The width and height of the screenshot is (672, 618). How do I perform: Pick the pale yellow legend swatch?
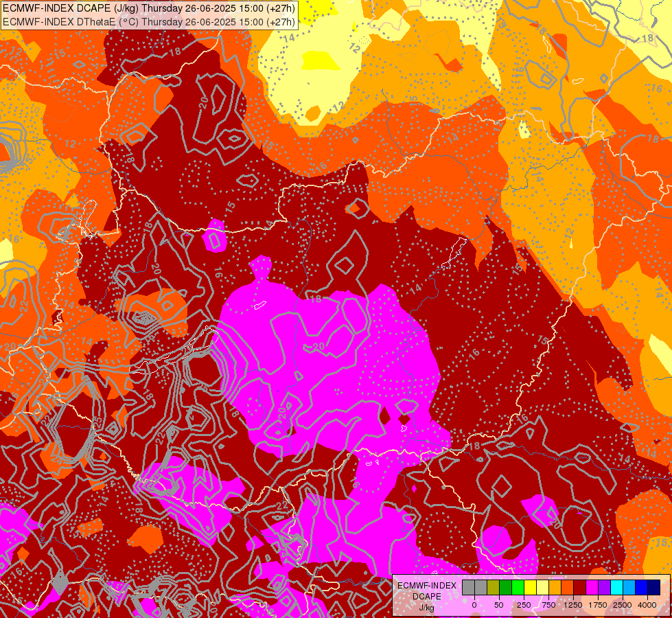point(542,587)
